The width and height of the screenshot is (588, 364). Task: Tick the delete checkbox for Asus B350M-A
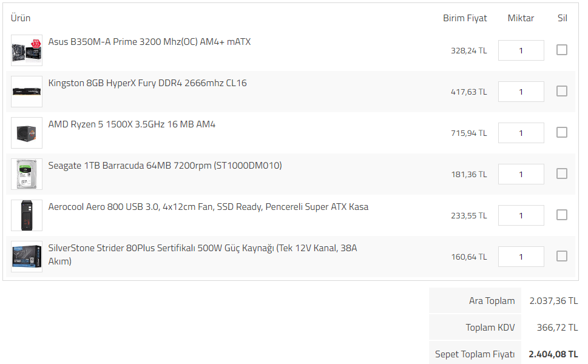point(562,50)
